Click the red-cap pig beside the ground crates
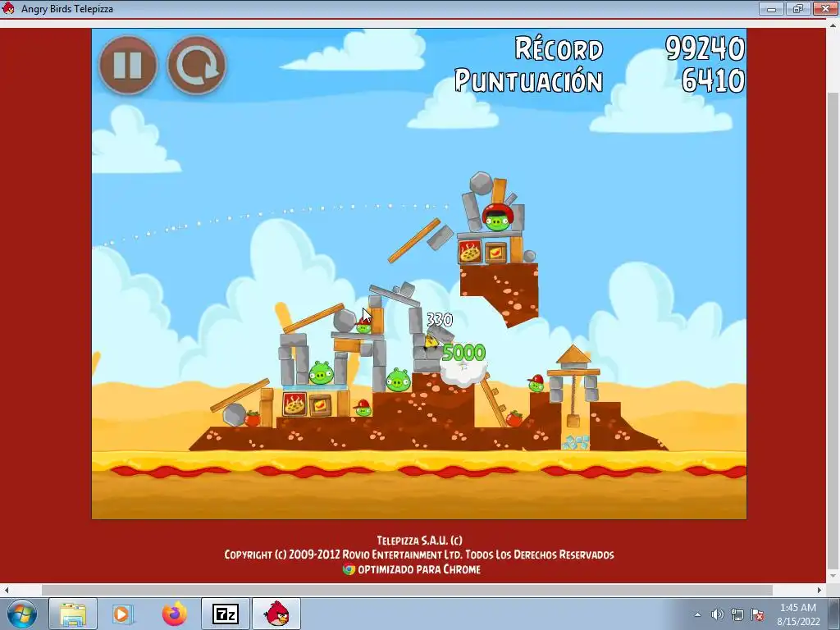 tap(363, 409)
